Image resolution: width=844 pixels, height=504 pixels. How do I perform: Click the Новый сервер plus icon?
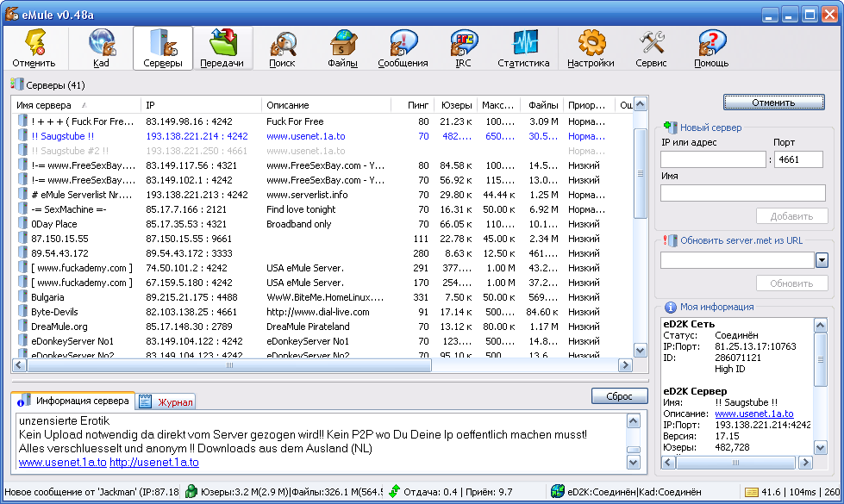point(670,128)
